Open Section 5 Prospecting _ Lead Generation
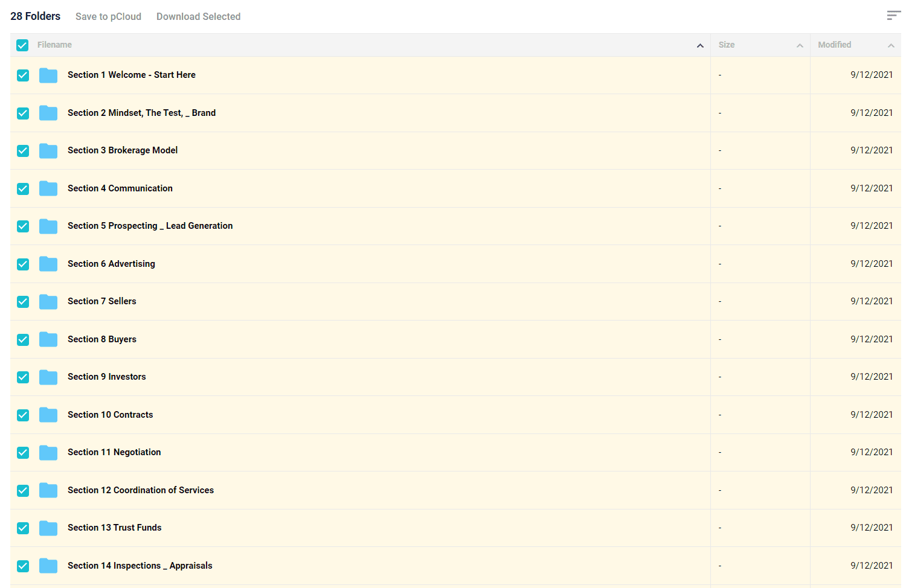Screen dimensions: 906x588 [150, 226]
